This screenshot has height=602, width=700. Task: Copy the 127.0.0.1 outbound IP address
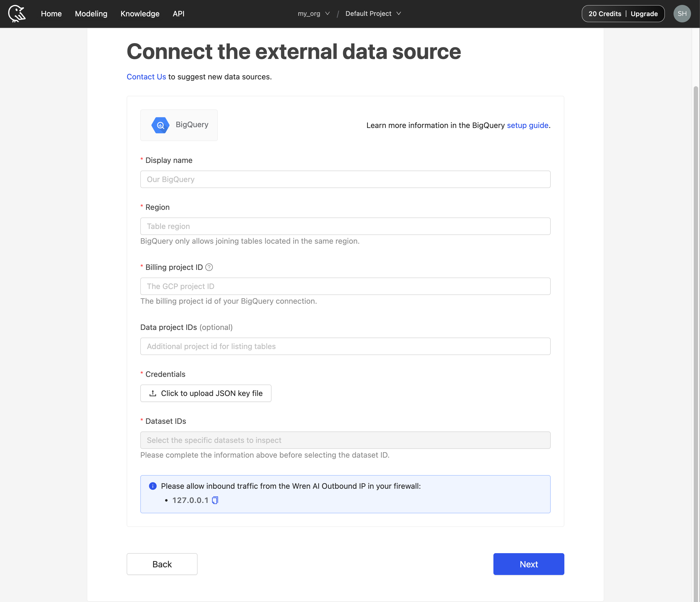[215, 500]
